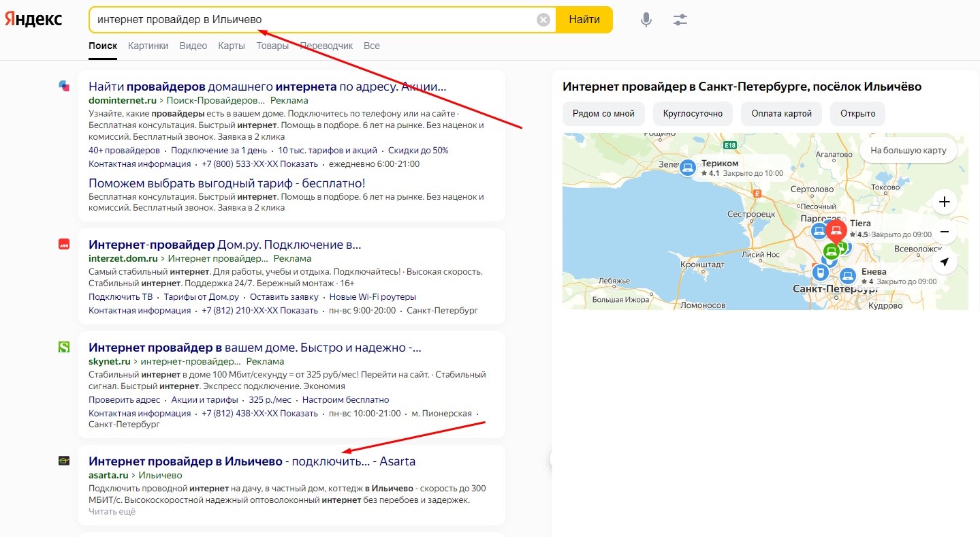This screenshot has width=980, height=537.
Task: Show phone number +7 (812) 210-XX-XX
Action: (x=259, y=310)
